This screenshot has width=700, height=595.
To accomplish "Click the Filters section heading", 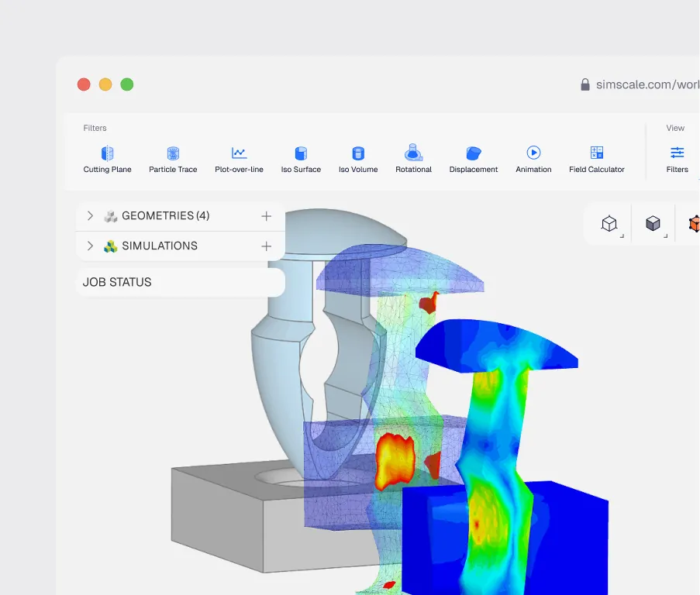I will (95, 128).
